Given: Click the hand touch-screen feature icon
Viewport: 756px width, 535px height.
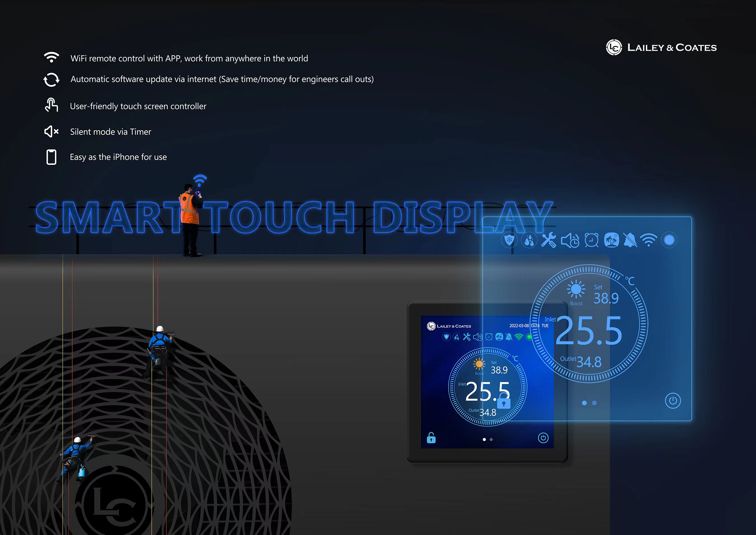Looking at the screenshot, I should (x=51, y=105).
